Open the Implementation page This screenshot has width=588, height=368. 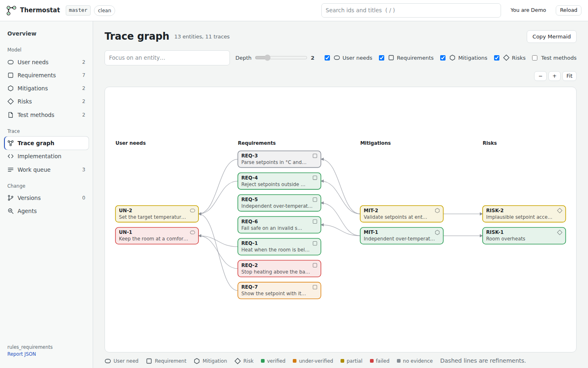(x=47, y=156)
